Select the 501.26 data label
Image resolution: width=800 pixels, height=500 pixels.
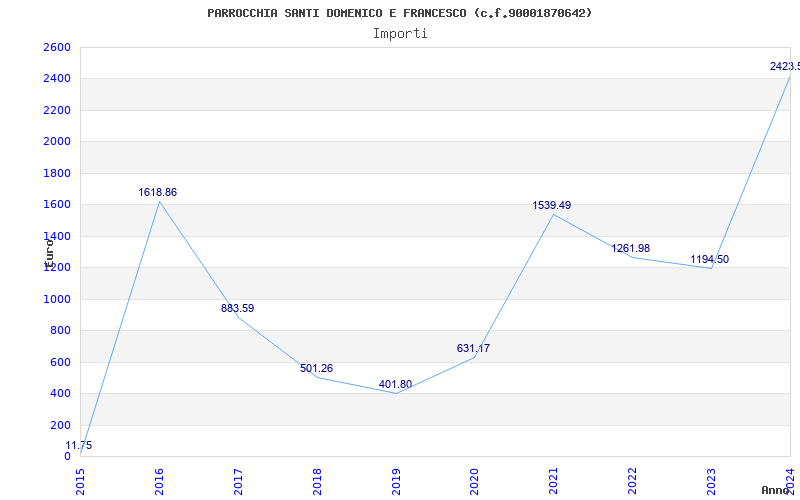(316, 368)
